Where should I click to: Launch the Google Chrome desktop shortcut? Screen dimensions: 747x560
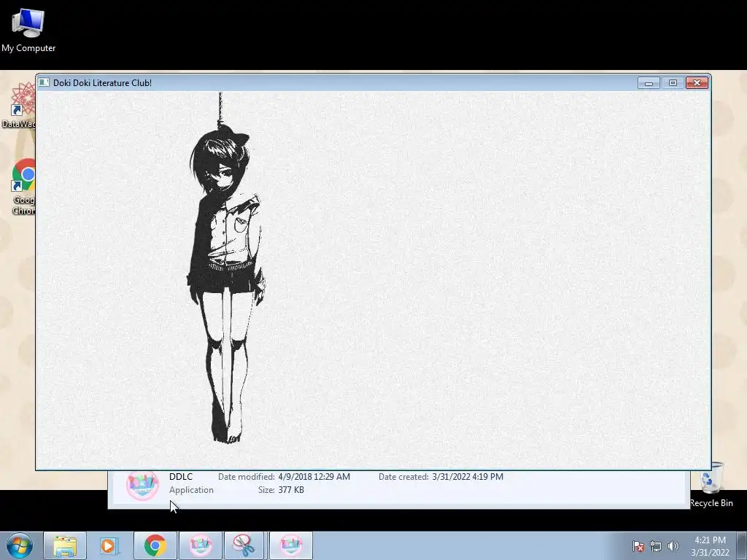point(23,186)
